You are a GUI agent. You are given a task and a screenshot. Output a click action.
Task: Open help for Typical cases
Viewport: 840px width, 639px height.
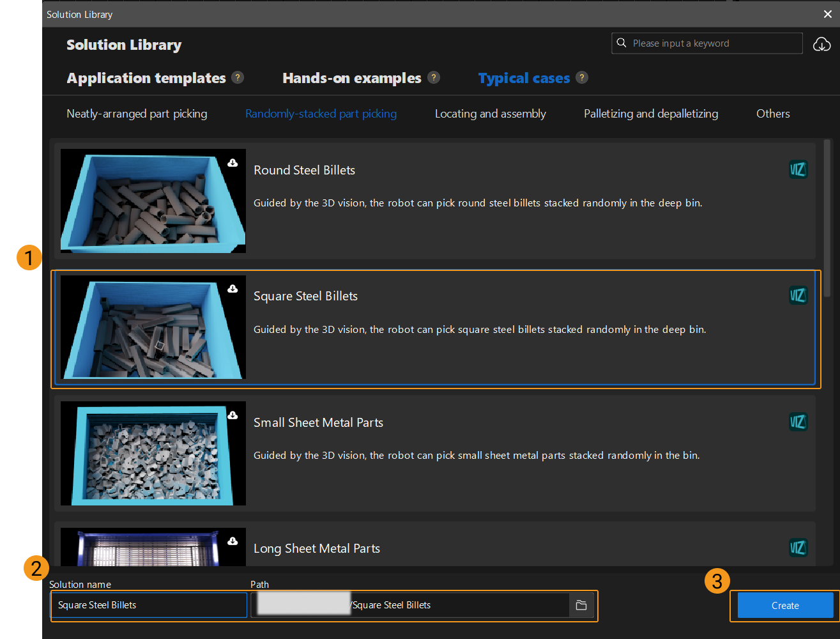coord(582,77)
